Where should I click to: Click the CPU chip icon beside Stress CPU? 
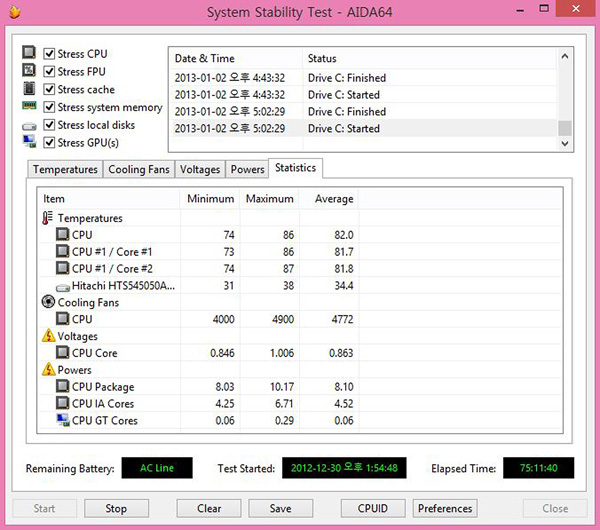29,52
